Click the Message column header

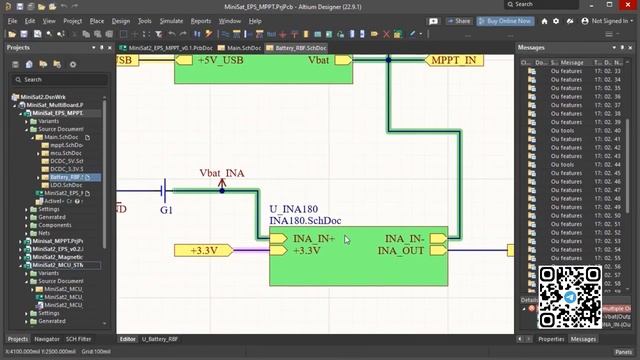[571, 62]
